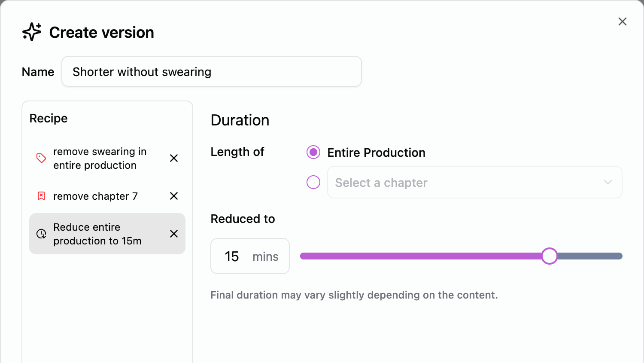Click the Length of label
The width and height of the screenshot is (644, 363).
(x=237, y=152)
